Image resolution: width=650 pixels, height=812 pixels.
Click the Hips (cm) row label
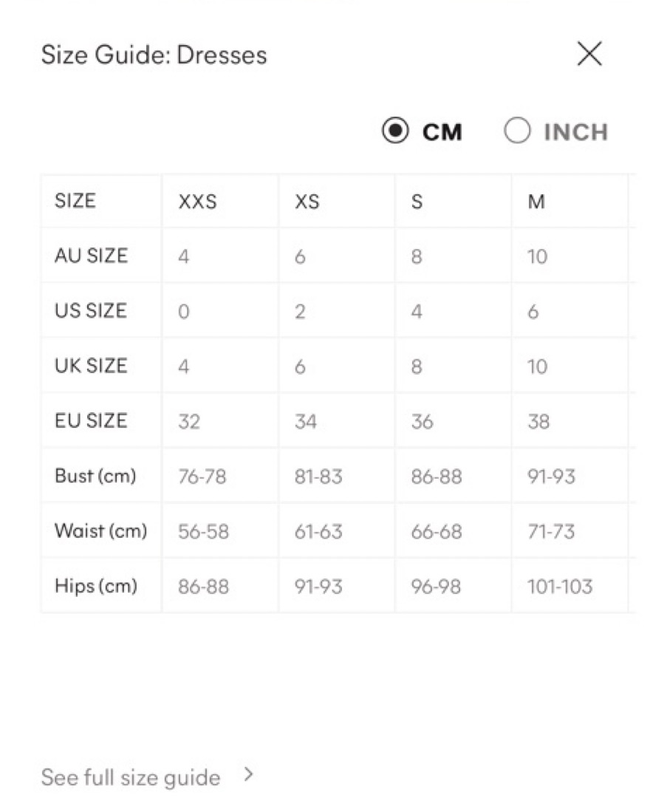[x=96, y=586]
